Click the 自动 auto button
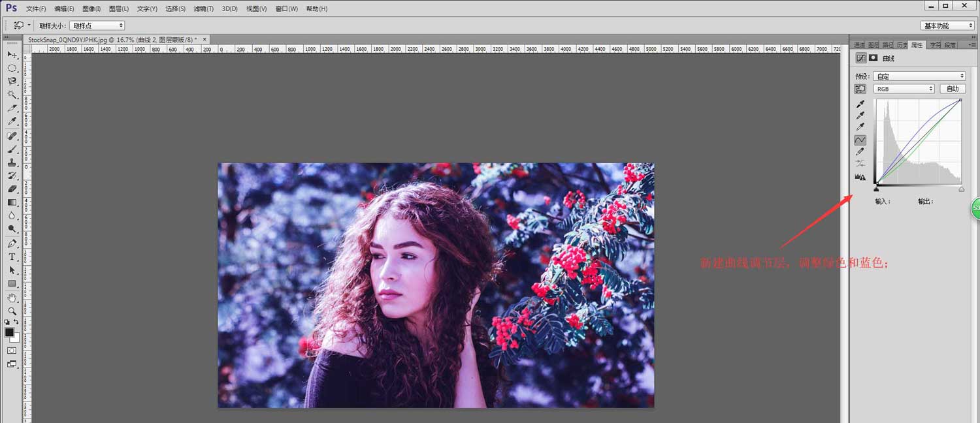This screenshot has height=423, width=980. point(953,89)
